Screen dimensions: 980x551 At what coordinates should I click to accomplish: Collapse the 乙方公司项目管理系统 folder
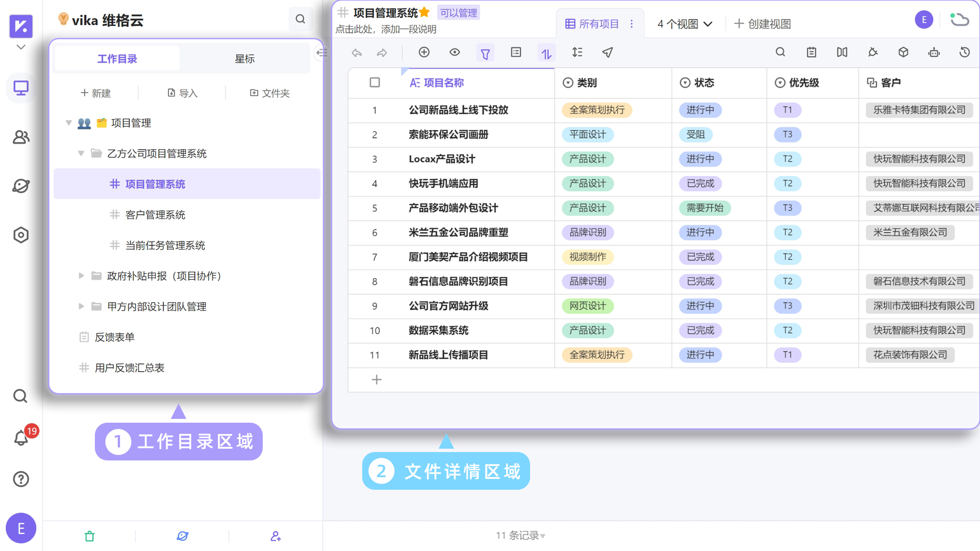81,153
